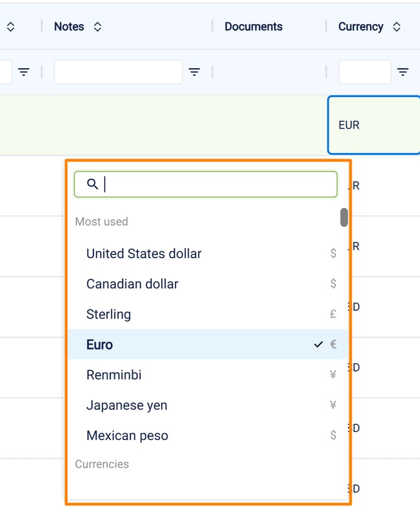Click the Notes filter text box
Image resolution: width=420 pixels, height=512 pixels.
coord(118,73)
